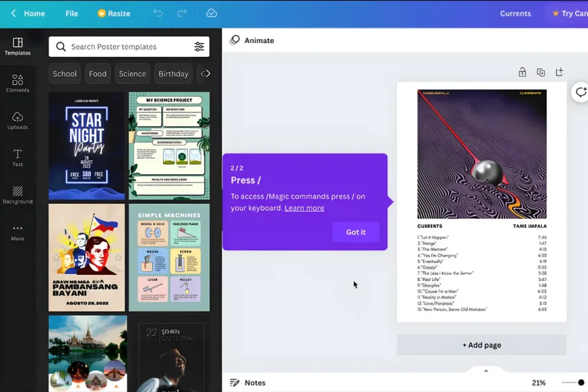Click the Learn more link

point(304,208)
